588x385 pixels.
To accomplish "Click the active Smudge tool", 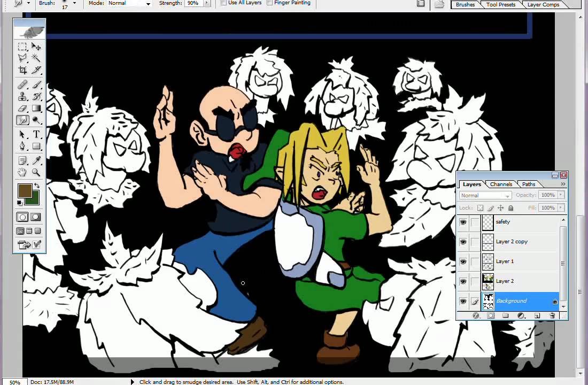I will 22,120.
